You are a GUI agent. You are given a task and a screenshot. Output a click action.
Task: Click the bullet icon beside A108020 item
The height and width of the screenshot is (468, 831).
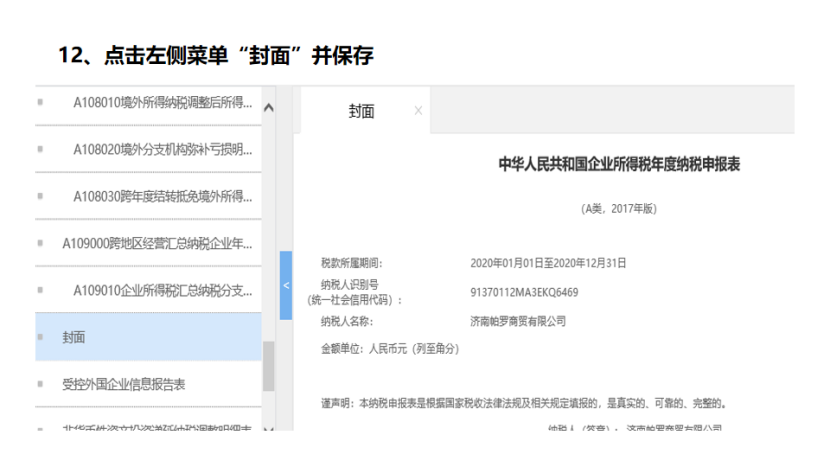[x=41, y=149]
